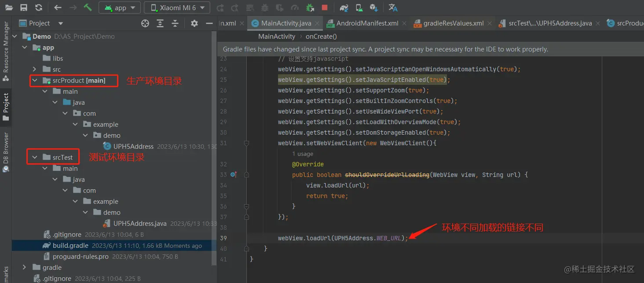Expand the src folder under app
The width and height of the screenshot is (644, 283).
tap(34, 70)
